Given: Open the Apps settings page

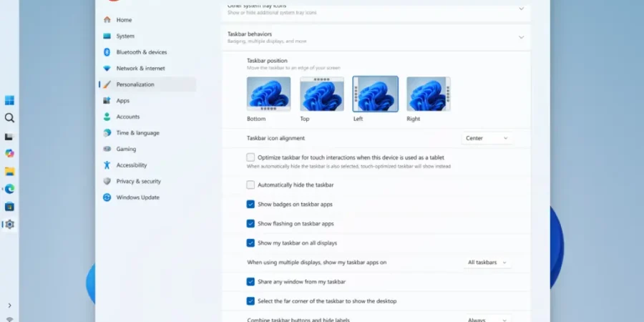Looking at the screenshot, I should (x=147, y=100).
